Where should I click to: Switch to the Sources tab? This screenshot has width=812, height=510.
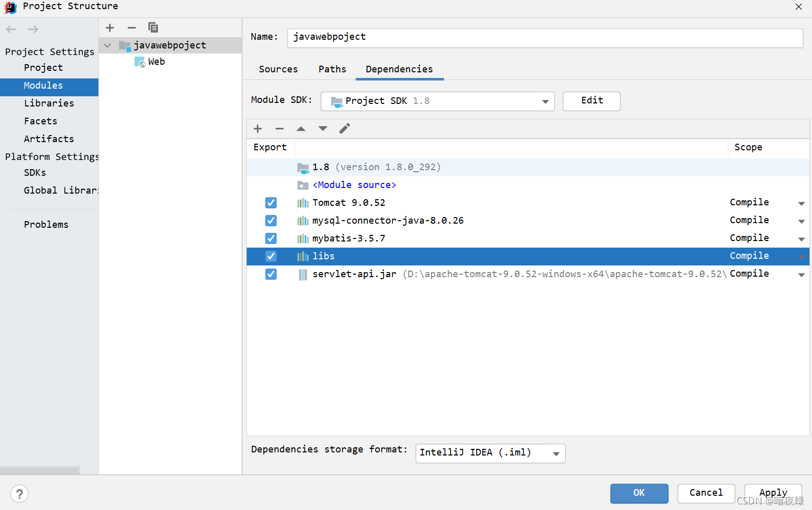pyautogui.click(x=278, y=69)
